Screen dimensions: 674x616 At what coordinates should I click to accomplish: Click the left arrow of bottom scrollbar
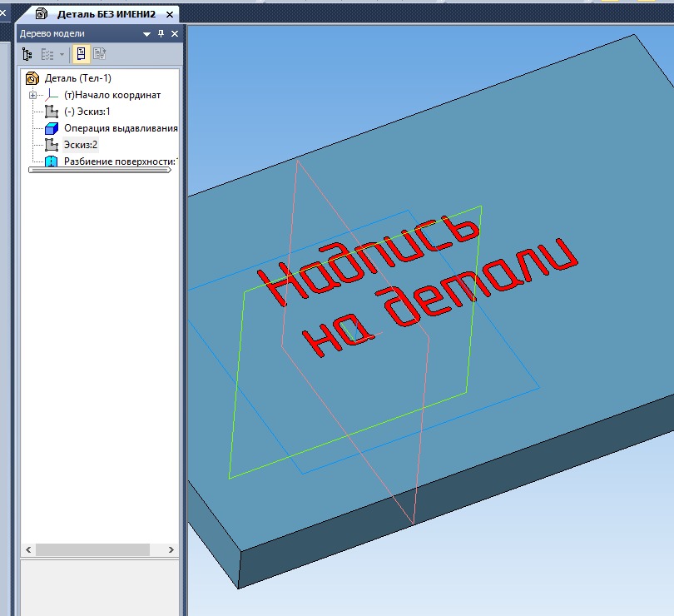(28, 549)
